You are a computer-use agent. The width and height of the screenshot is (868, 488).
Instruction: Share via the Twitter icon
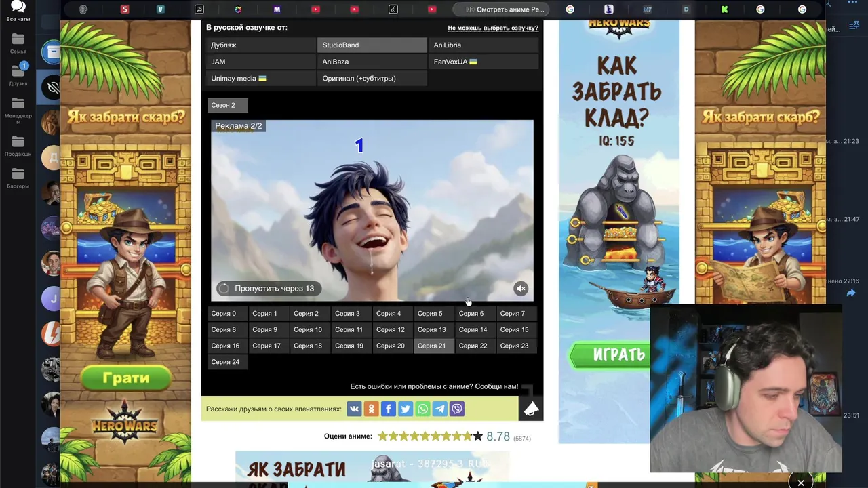(x=406, y=409)
